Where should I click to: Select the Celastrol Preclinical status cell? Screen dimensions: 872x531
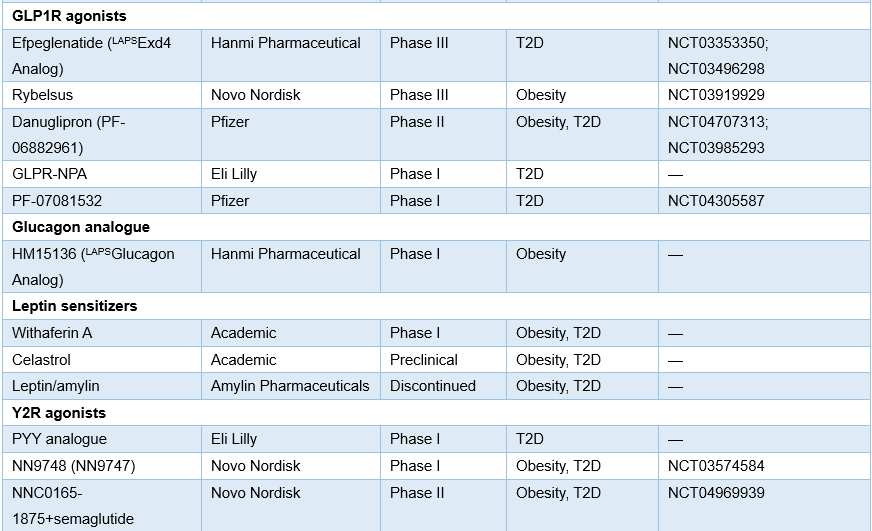443,360
